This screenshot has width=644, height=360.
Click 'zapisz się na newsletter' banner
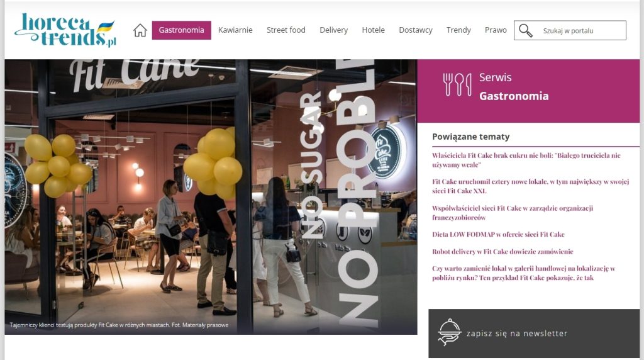534,334
